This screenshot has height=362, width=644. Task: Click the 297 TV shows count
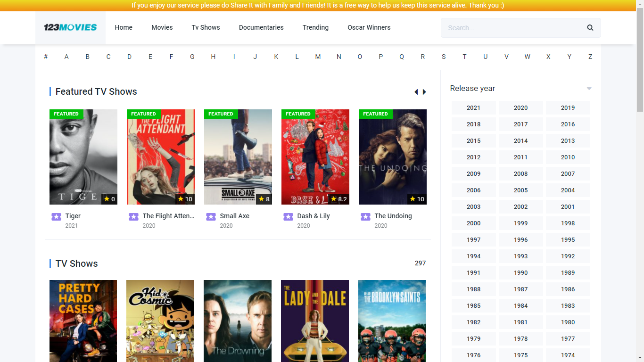point(420,263)
